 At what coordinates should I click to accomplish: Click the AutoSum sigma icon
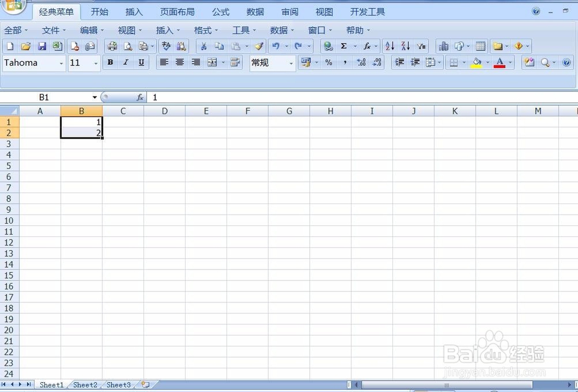(x=343, y=46)
